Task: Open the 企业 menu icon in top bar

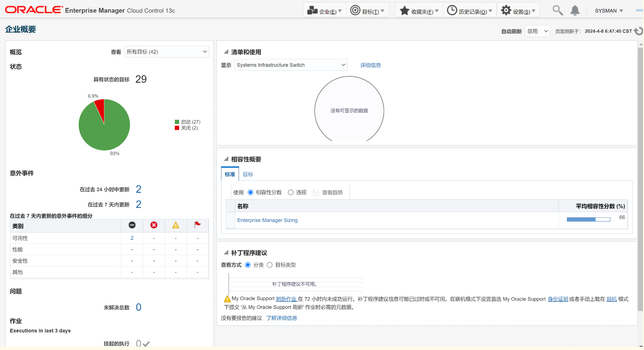Action: (x=313, y=10)
